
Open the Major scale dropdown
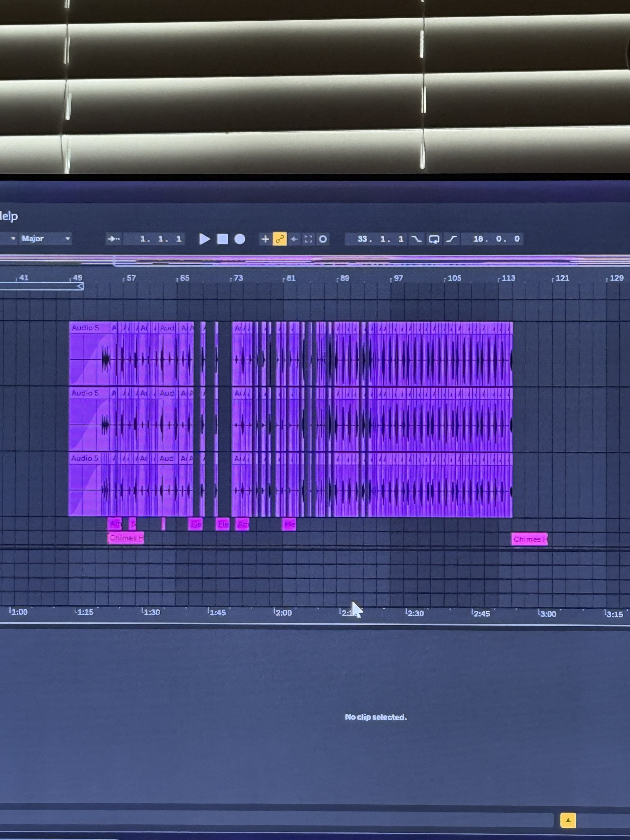point(46,238)
